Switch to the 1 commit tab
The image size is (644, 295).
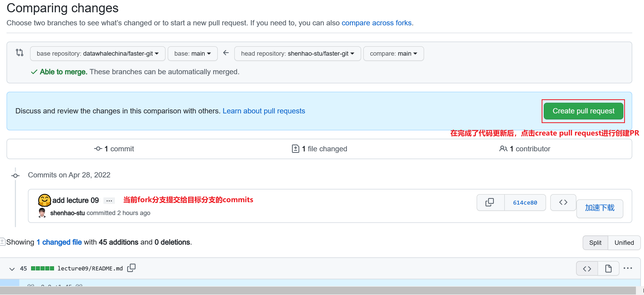point(114,149)
